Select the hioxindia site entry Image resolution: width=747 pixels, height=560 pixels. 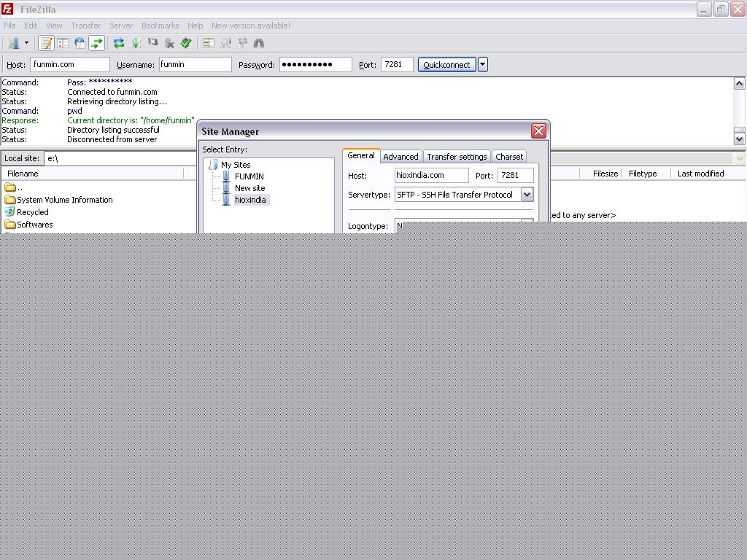coord(251,200)
